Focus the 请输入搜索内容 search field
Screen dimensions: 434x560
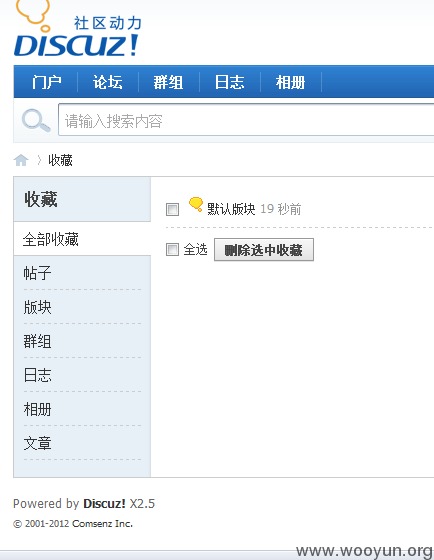[246, 120]
